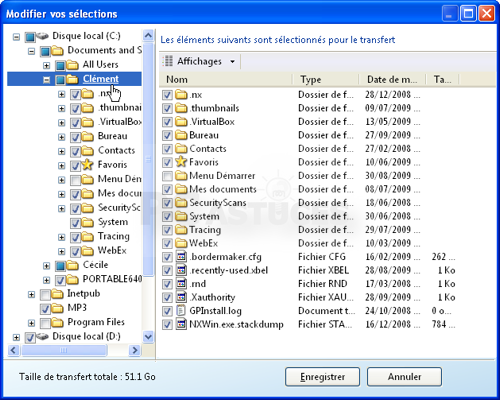Click the NXWin.exe.stackdump file icon
This screenshot has height=400, width=500.
[x=181, y=324]
